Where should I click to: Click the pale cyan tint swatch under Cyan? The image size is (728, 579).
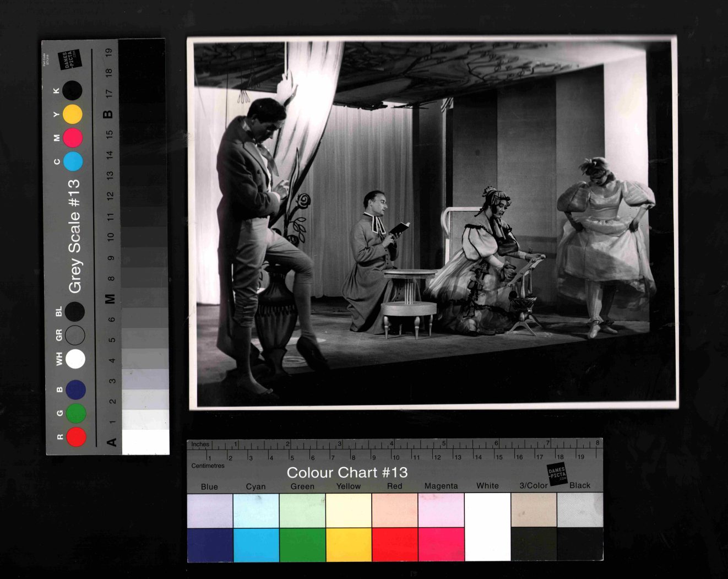[x=256, y=510]
